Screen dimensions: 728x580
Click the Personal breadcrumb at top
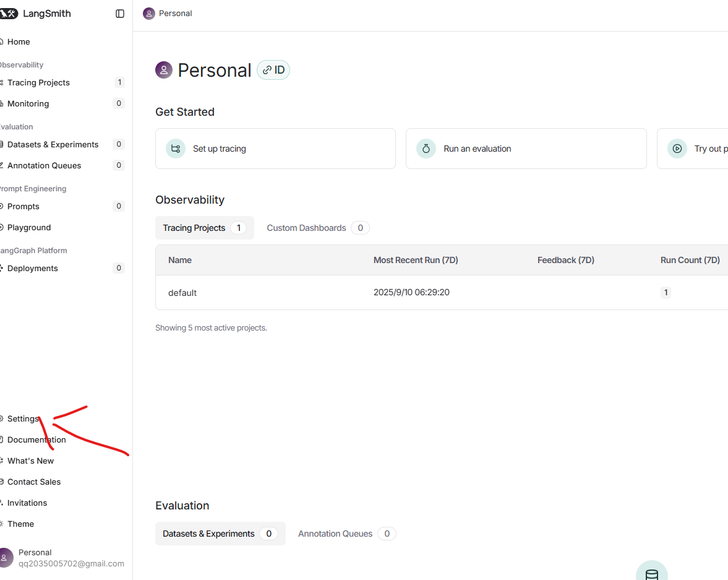[175, 14]
